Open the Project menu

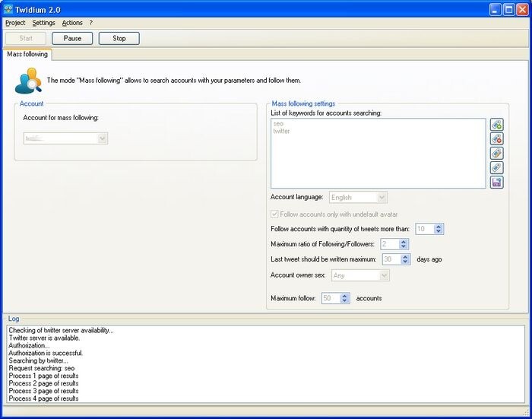click(15, 23)
